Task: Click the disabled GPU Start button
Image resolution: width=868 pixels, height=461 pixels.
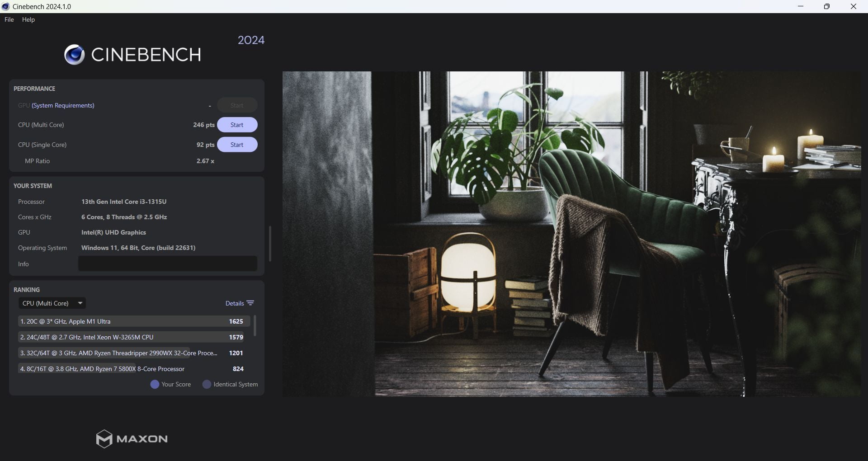Action: tap(237, 105)
